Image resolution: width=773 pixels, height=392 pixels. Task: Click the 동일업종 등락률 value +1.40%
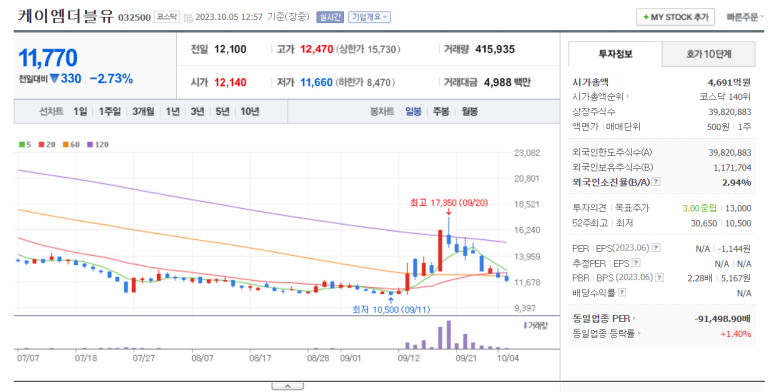736,334
